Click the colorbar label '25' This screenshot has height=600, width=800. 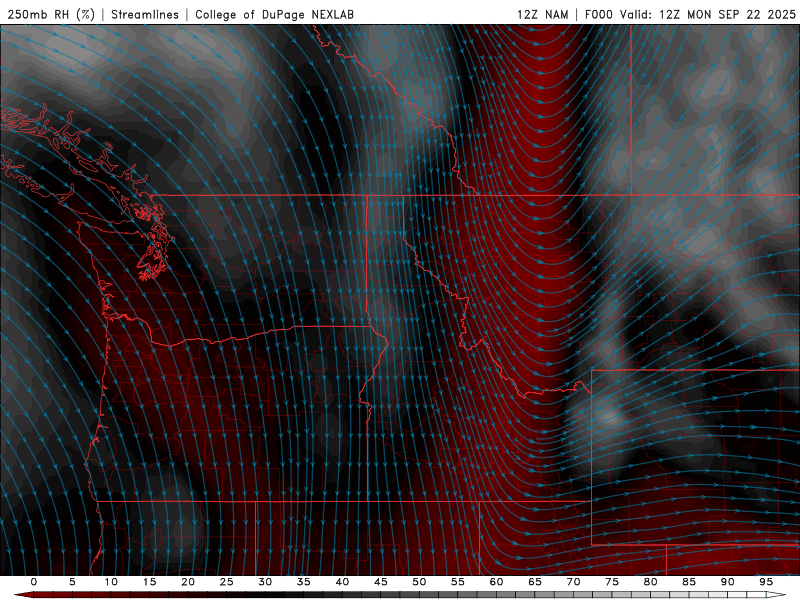(x=227, y=582)
